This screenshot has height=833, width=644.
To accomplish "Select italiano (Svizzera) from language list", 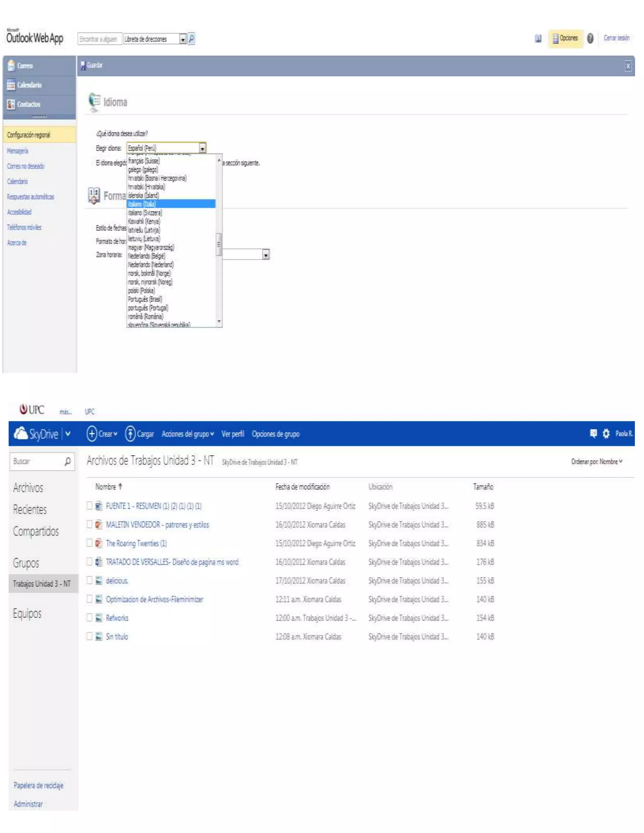I will click(145, 213).
